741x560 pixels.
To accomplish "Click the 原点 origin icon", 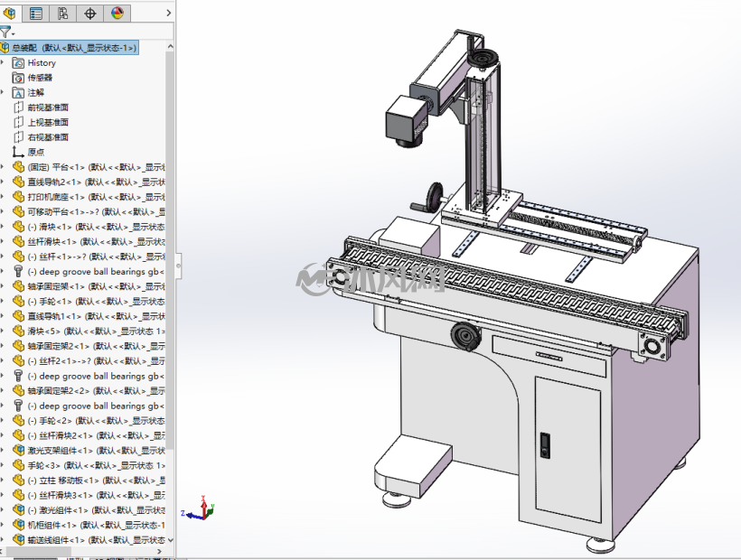I will pyautogui.click(x=18, y=152).
